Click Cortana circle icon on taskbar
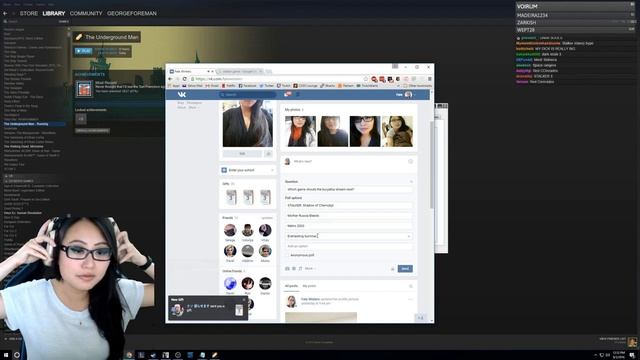 tap(17, 355)
